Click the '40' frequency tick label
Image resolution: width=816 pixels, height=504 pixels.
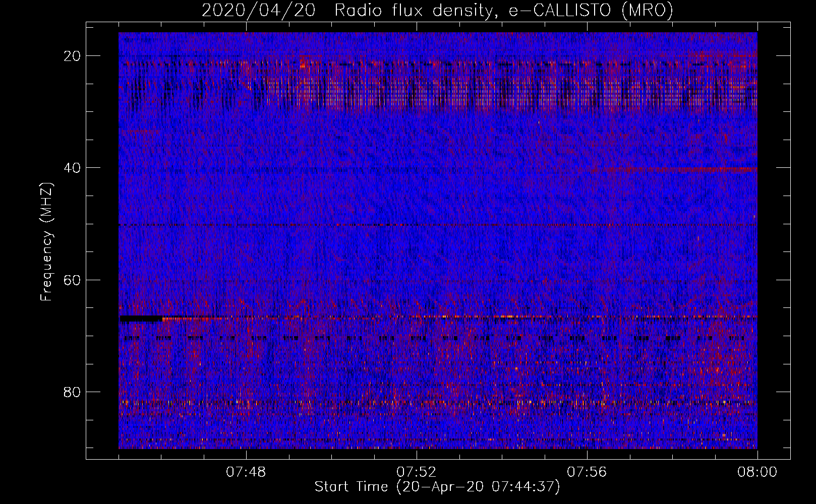[x=73, y=168]
